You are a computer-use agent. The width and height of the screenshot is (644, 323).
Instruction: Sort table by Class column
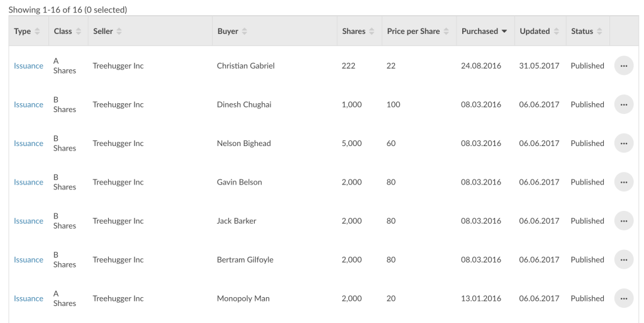(68, 31)
